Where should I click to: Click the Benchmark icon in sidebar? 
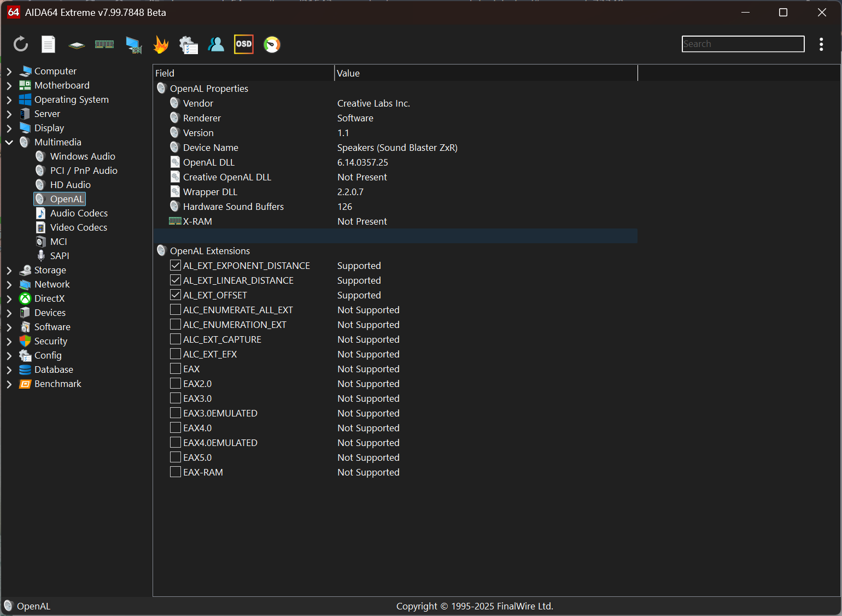click(x=25, y=384)
